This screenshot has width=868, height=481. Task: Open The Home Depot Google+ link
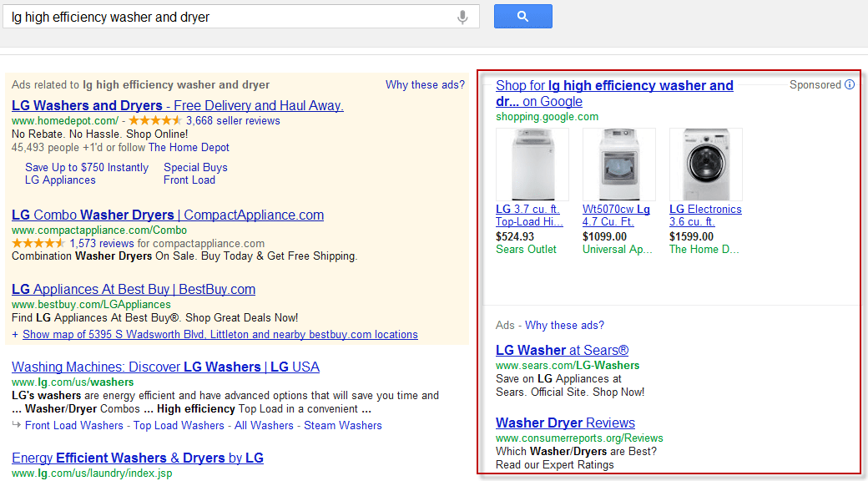tap(189, 148)
